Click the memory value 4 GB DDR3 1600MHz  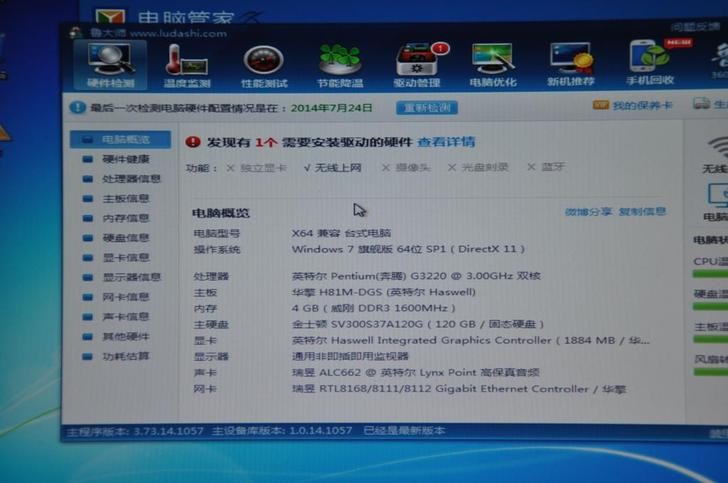click(373, 308)
